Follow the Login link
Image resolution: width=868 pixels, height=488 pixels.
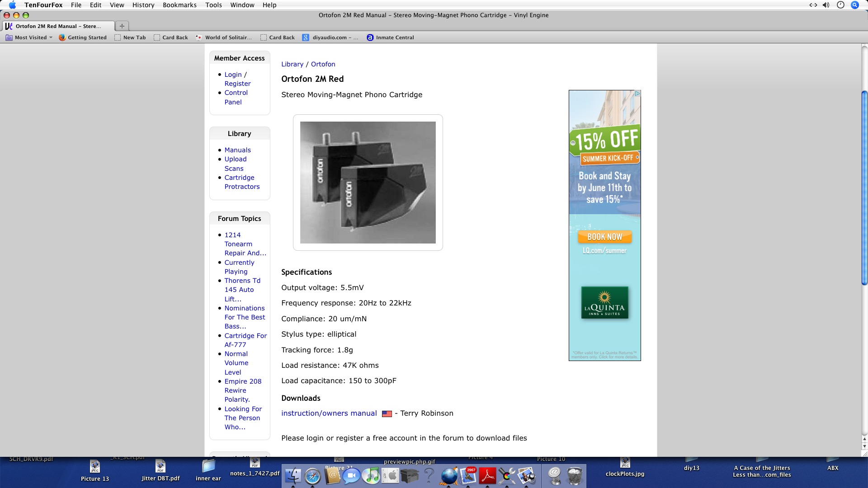233,75
